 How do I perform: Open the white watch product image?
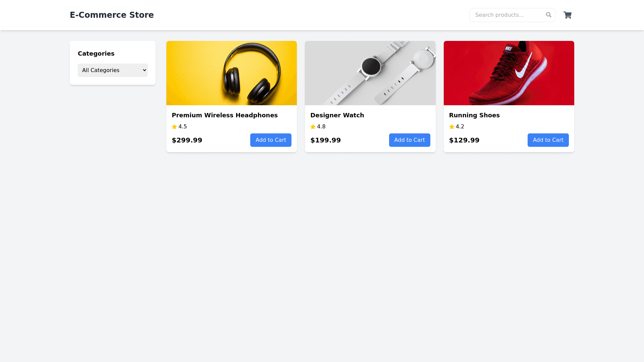(x=370, y=73)
